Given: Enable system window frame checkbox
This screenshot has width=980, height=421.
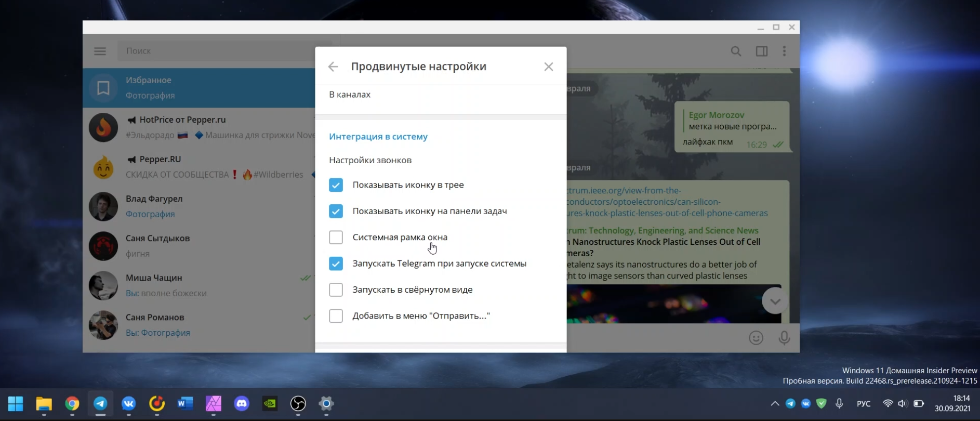Looking at the screenshot, I should click(x=336, y=237).
